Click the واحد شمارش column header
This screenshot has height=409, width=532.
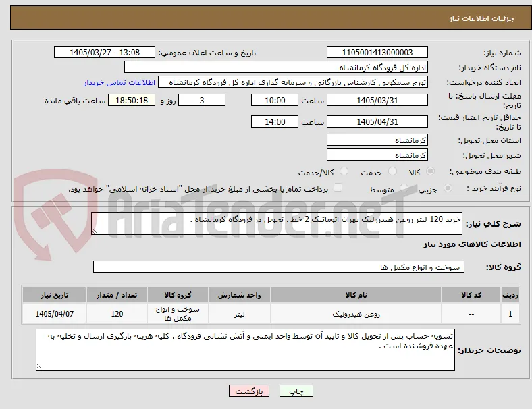[x=239, y=295]
